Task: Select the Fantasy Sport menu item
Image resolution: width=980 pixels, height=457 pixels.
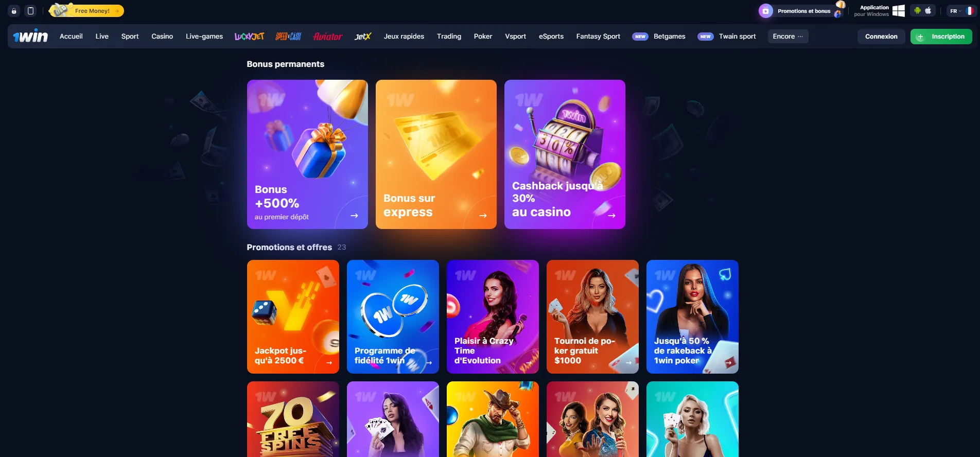Action: pyautogui.click(x=598, y=36)
